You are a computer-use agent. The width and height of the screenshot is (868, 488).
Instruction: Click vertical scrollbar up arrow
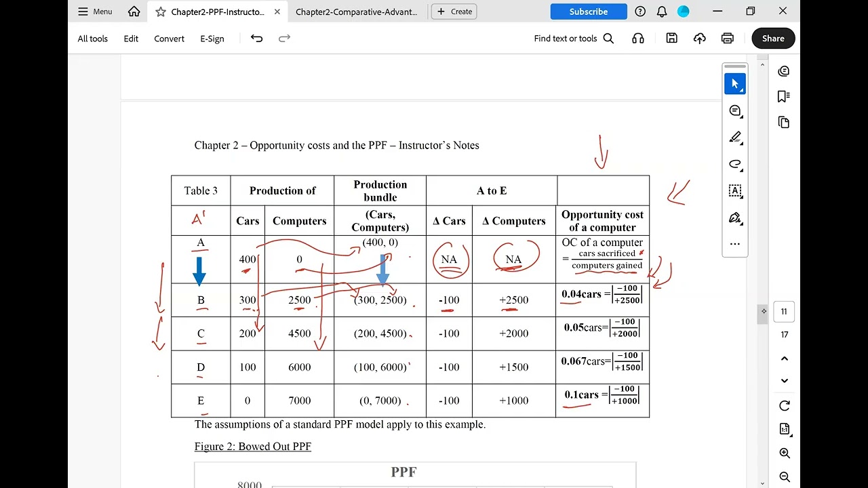[x=763, y=65]
